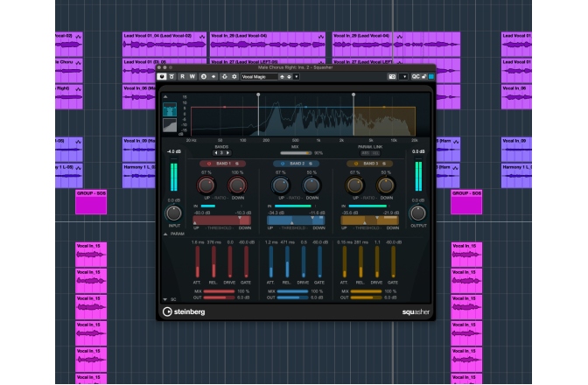This screenshot has width=588, height=385.
Task: Click Band 2 Down ratio knob
Action: click(311, 185)
